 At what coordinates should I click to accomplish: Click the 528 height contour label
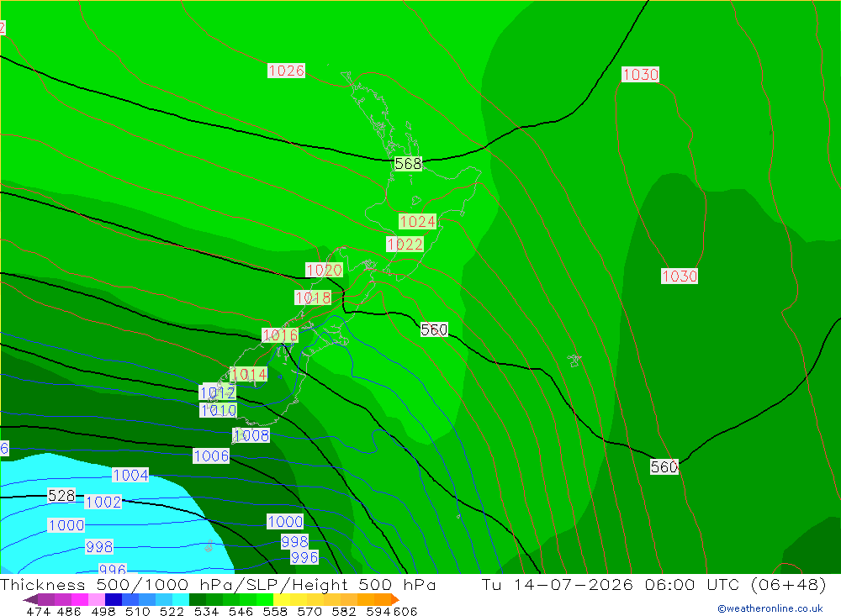click(x=61, y=495)
